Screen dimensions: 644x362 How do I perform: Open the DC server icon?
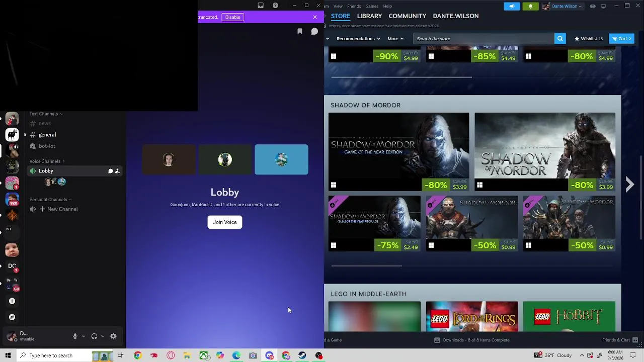(x=12, y=266)
